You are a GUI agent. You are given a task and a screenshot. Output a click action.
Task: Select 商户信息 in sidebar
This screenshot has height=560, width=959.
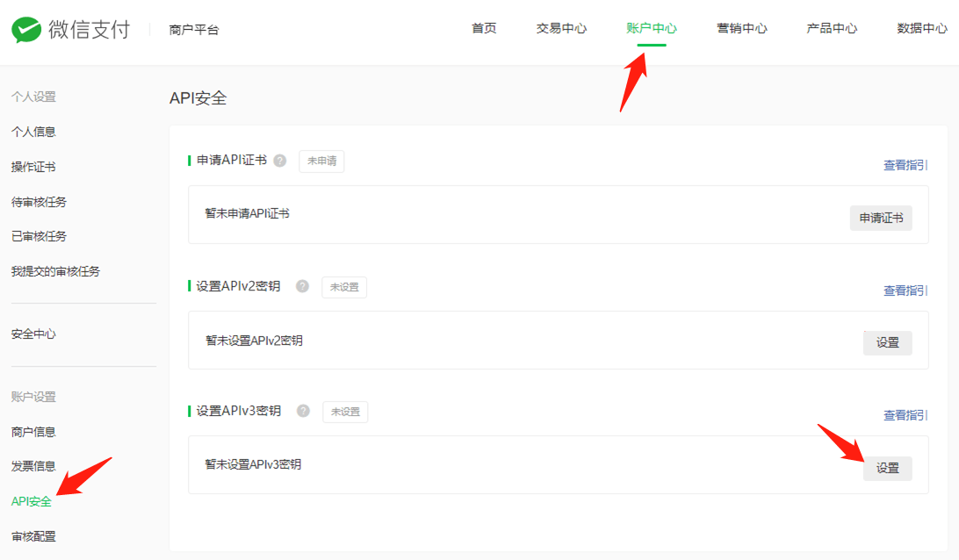point(33,432)
